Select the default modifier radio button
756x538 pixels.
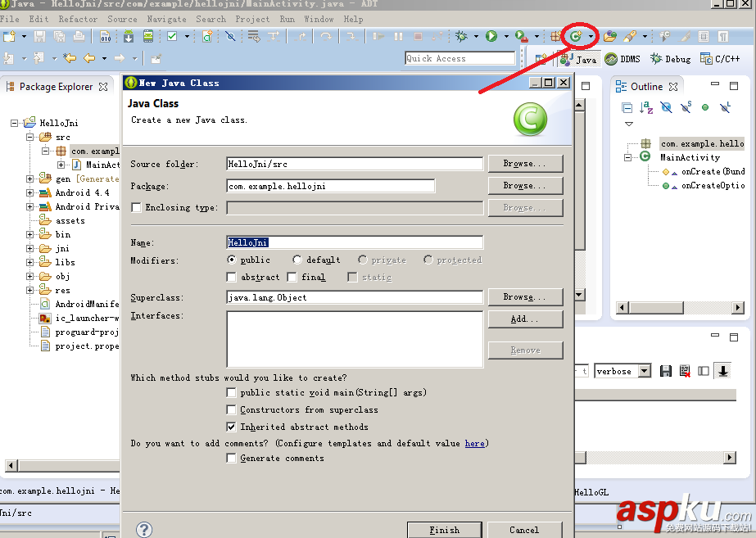pos(297,260)
